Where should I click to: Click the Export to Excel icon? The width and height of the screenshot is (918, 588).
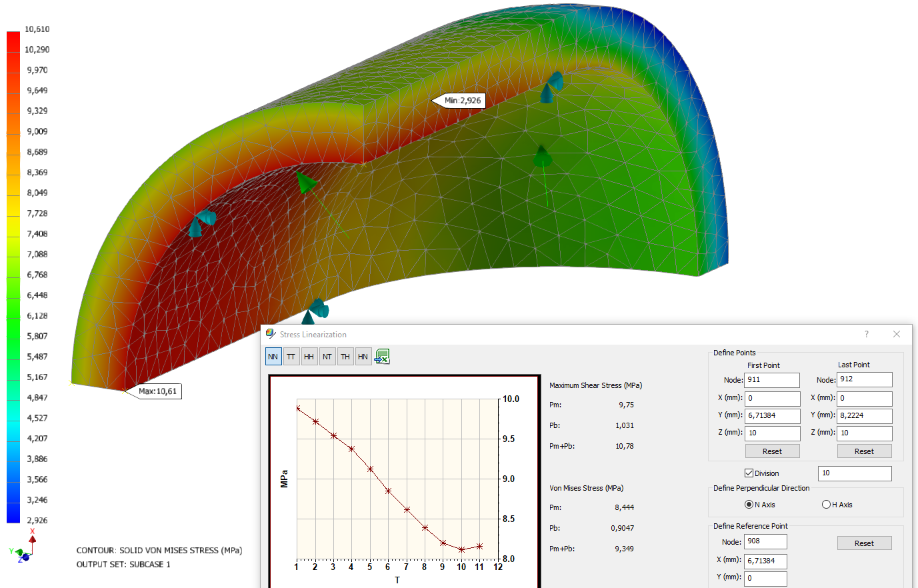[x=382, y=357]
